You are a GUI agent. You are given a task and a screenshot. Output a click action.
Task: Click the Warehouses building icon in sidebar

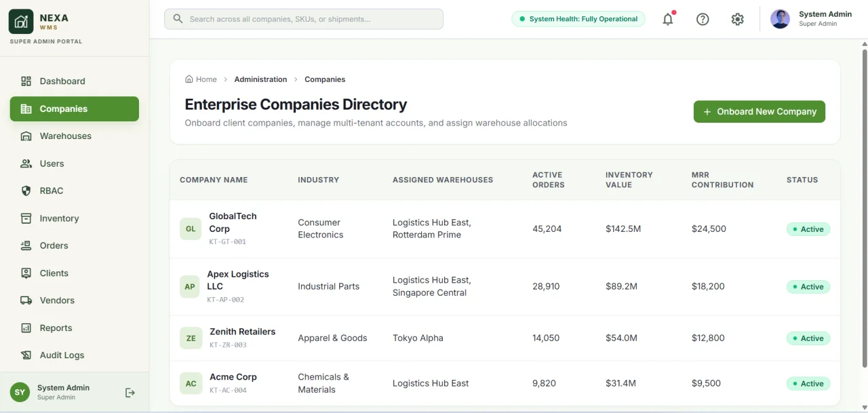(x=26, y=136)
